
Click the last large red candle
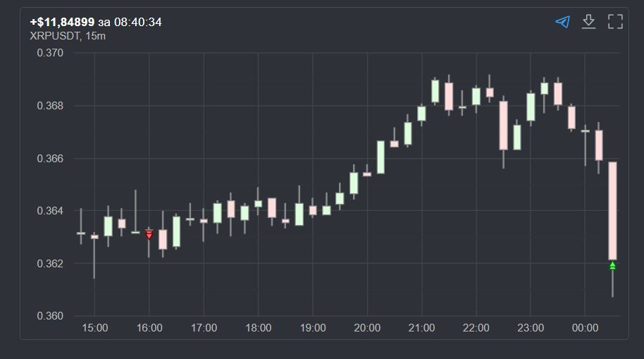click(612, 210)
